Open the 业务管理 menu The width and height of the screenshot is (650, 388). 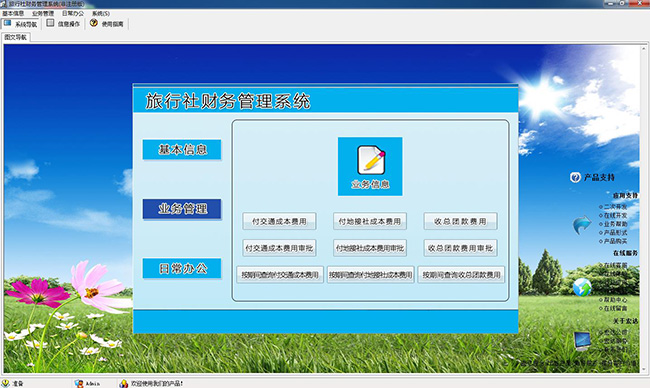43,13
